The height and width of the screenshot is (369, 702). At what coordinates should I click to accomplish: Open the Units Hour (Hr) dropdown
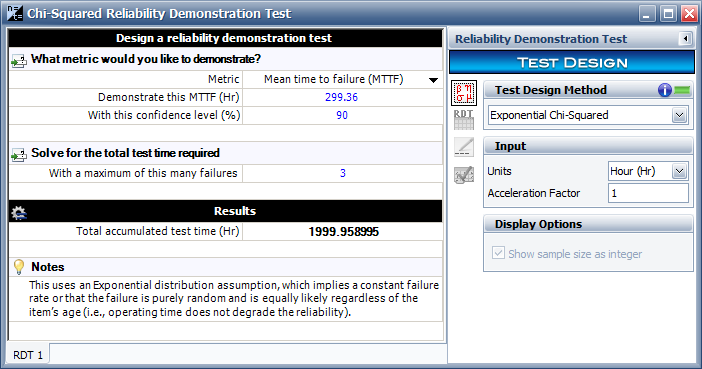[x=679, y=171]
